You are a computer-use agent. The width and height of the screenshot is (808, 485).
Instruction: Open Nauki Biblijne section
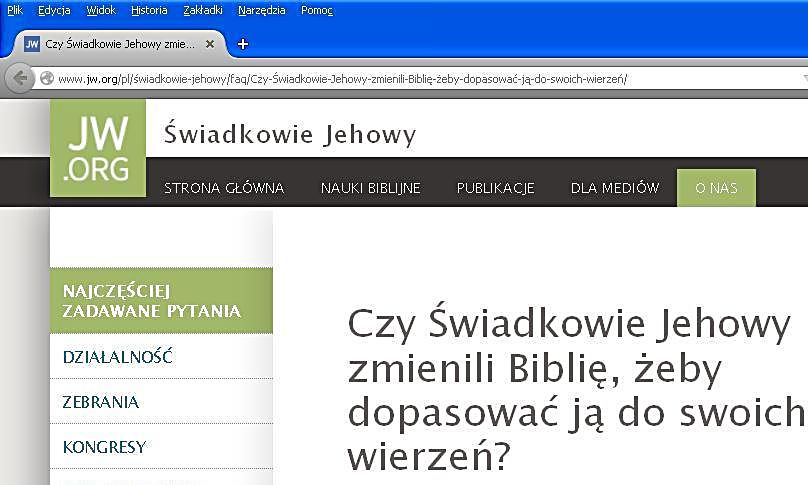point(371,188)
